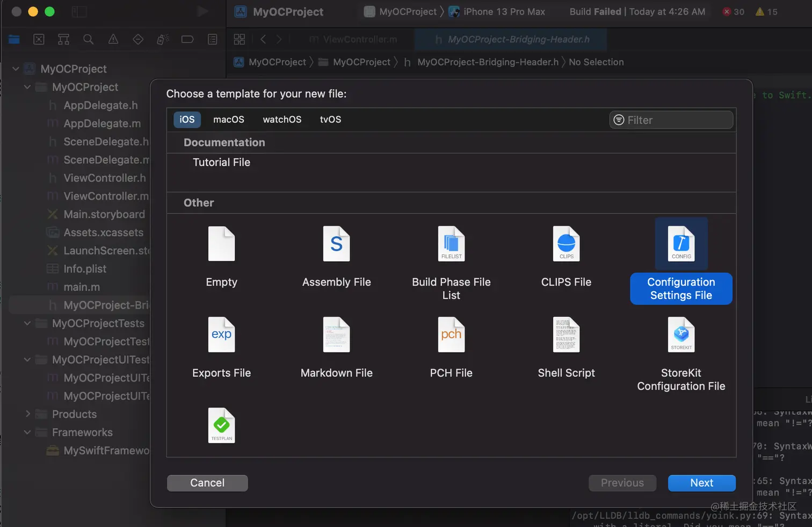Select the CLIPS File template

pyautogui.click(x=566, y=257)
